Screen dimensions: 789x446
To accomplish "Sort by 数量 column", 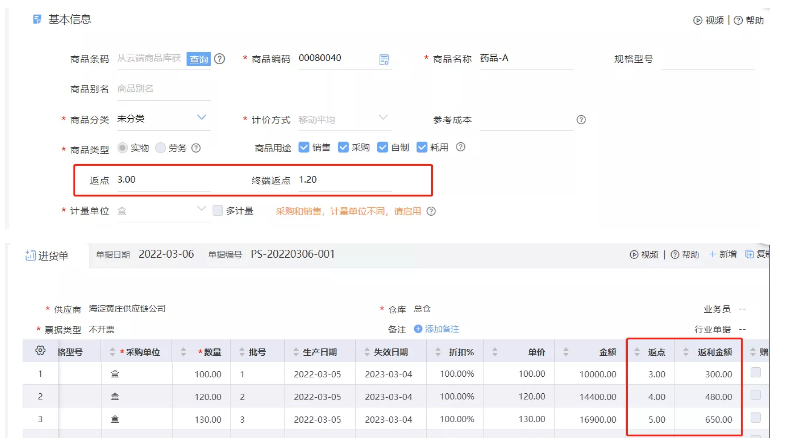I will [183, 352].
